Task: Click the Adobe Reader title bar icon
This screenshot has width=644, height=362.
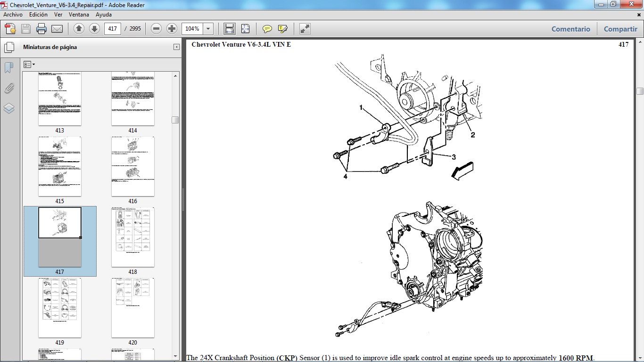Action: pyautogui.click(x=5, y=5)
